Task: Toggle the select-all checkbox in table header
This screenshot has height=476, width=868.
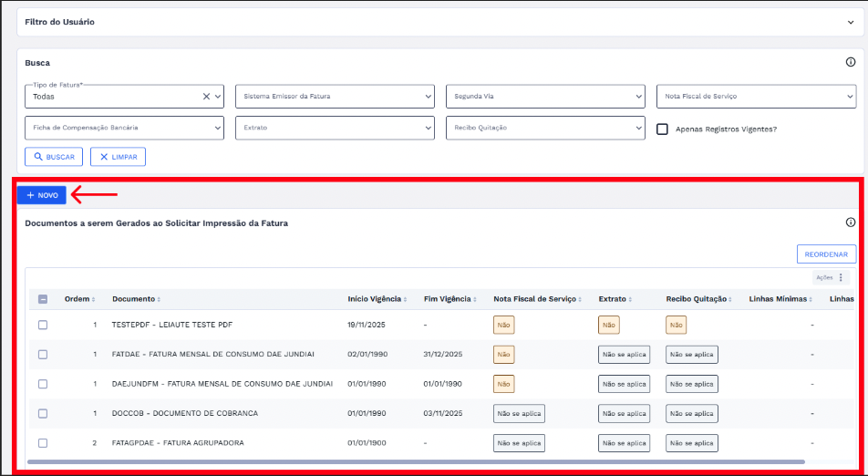Action: 43,299
